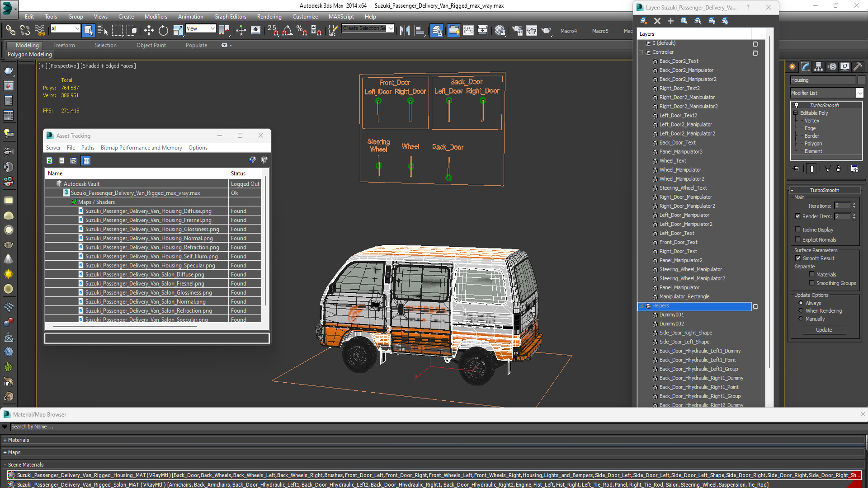
Task: Click the Housing object color swatch
Action: [x=861, y=80]
